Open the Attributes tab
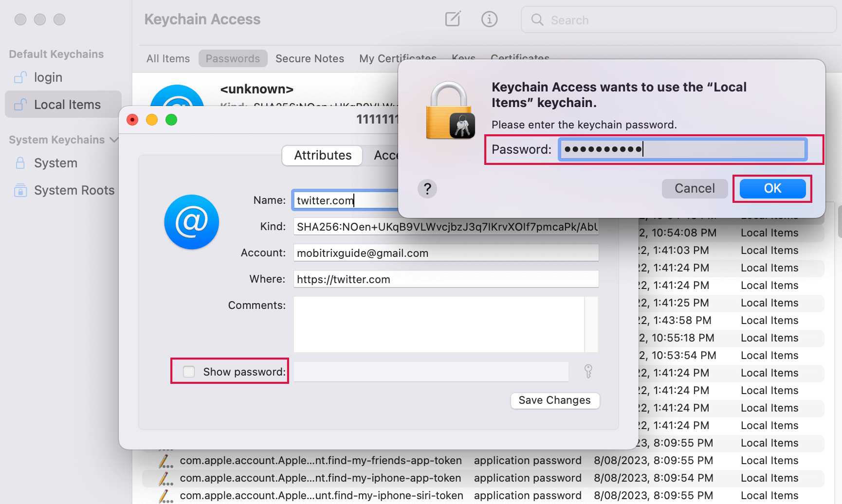The image size is (842, 504). (x=323, y=155)
